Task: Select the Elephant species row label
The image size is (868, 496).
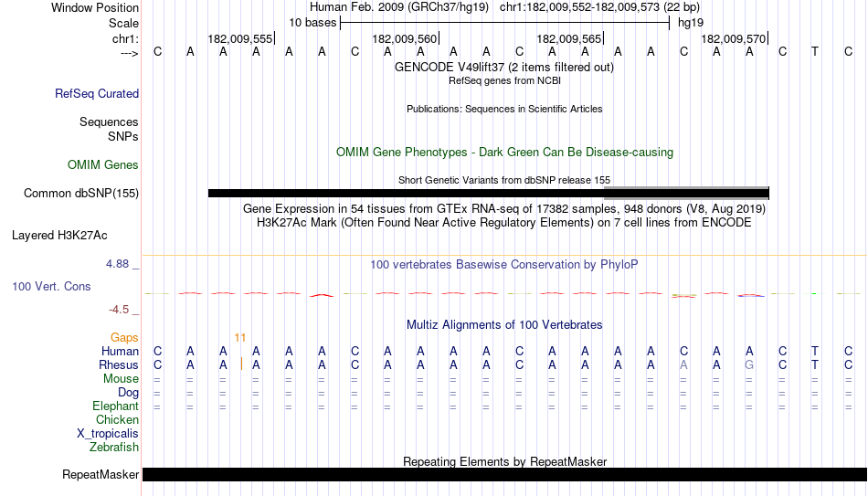Action: tap(115, 406)
